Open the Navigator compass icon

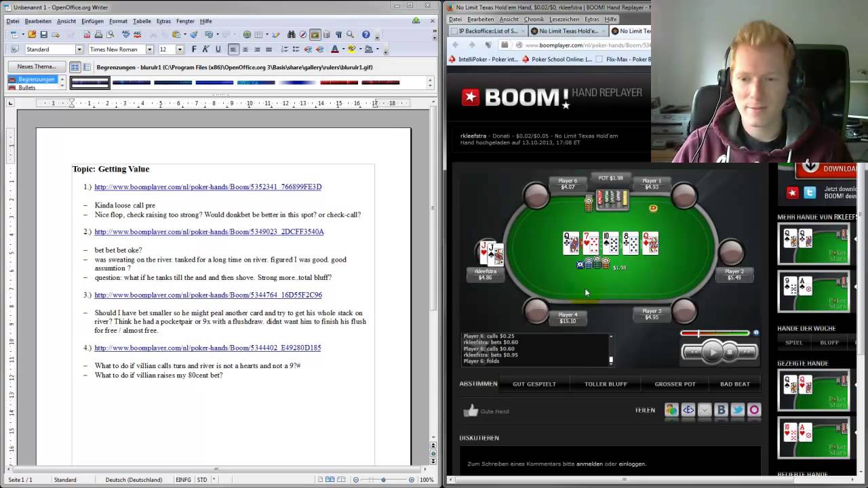tap(303, 35)
